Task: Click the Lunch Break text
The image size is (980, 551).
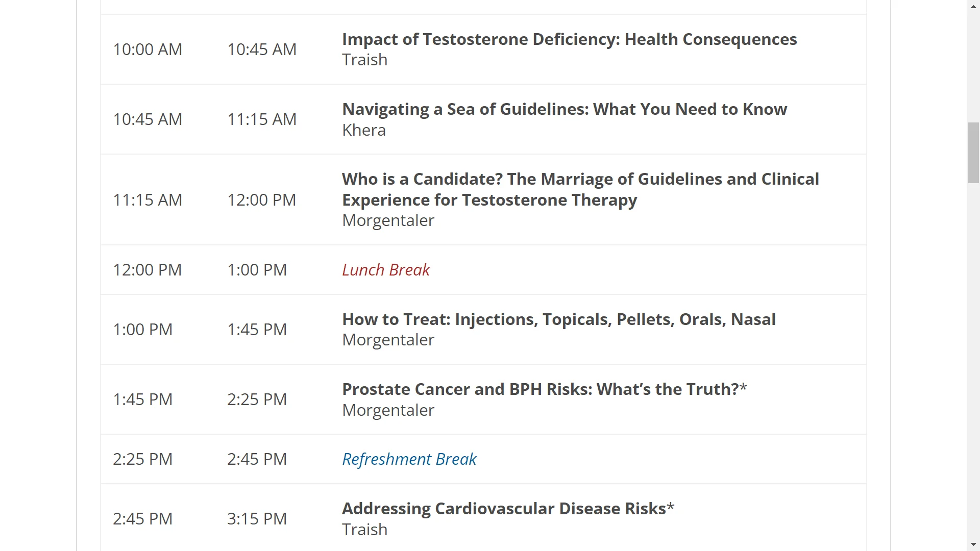Action: pyautogui.click(x=386, y=269)
